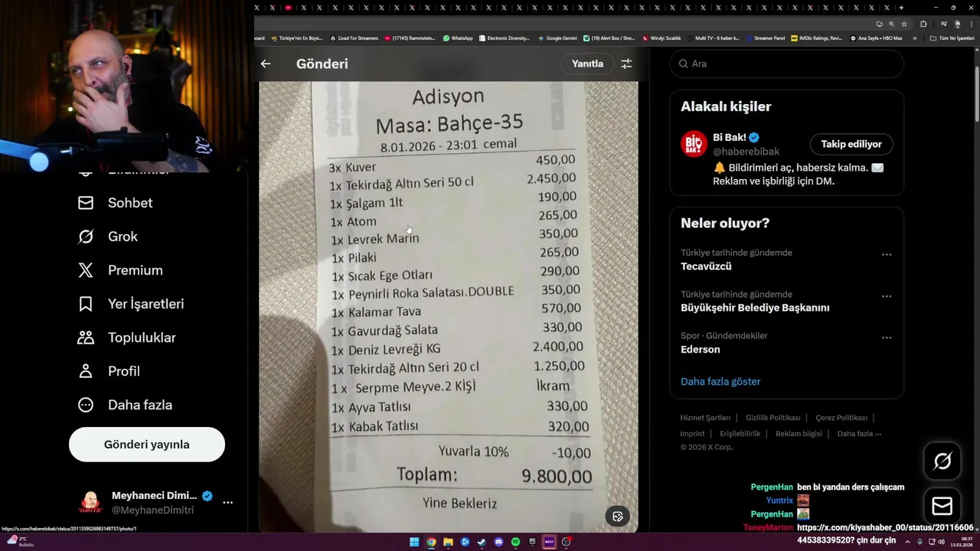Click the image edit icon on the receipt photo
This screenshot has height=551, width=980.
click(618, 517)
